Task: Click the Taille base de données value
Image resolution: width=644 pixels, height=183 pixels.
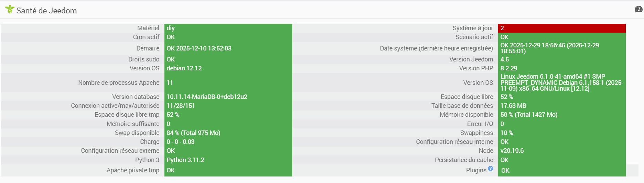Action: coord(513,106)
